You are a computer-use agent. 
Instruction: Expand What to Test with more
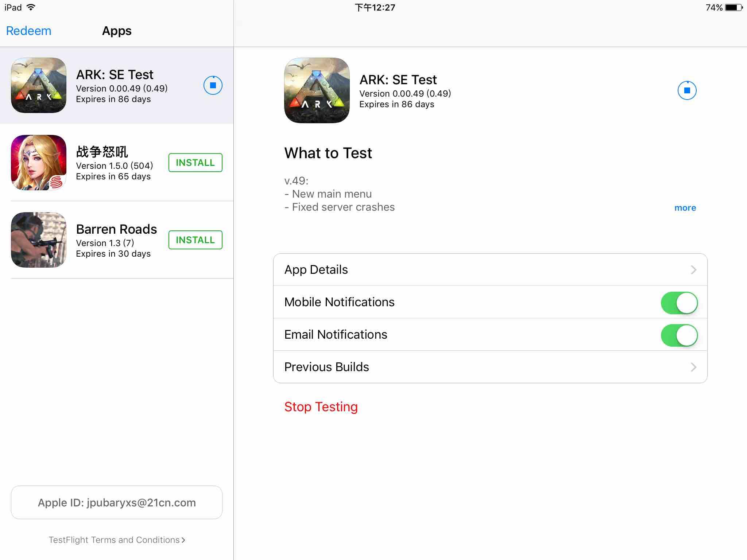click(685, 208)
